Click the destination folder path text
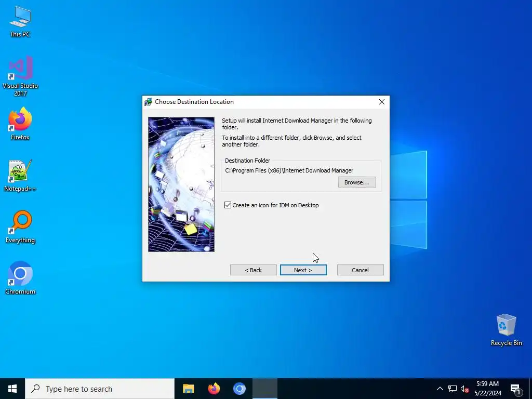The width and height of the screenshot is (532, 399). 289,170
